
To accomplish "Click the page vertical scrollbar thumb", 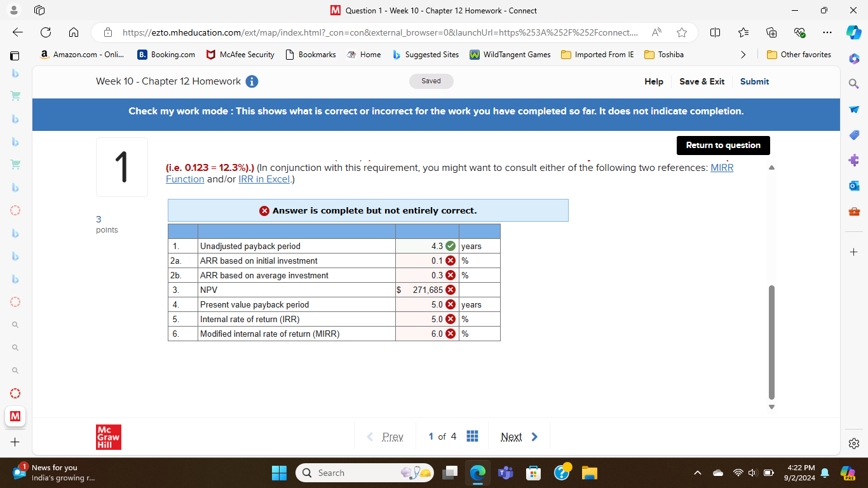I will (772, 342).
